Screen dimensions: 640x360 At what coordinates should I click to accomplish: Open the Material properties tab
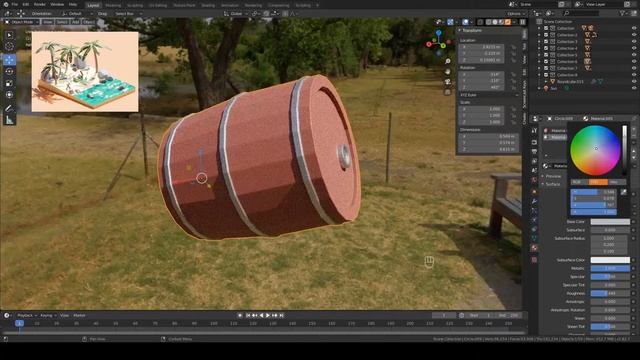pos(534,248)
